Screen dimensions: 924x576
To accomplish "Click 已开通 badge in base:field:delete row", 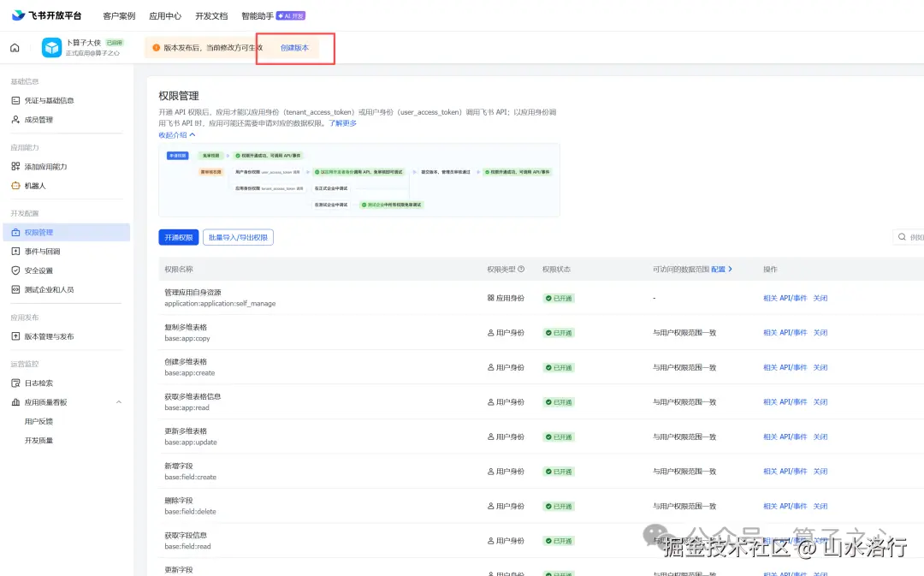I will tap(558, 507).
